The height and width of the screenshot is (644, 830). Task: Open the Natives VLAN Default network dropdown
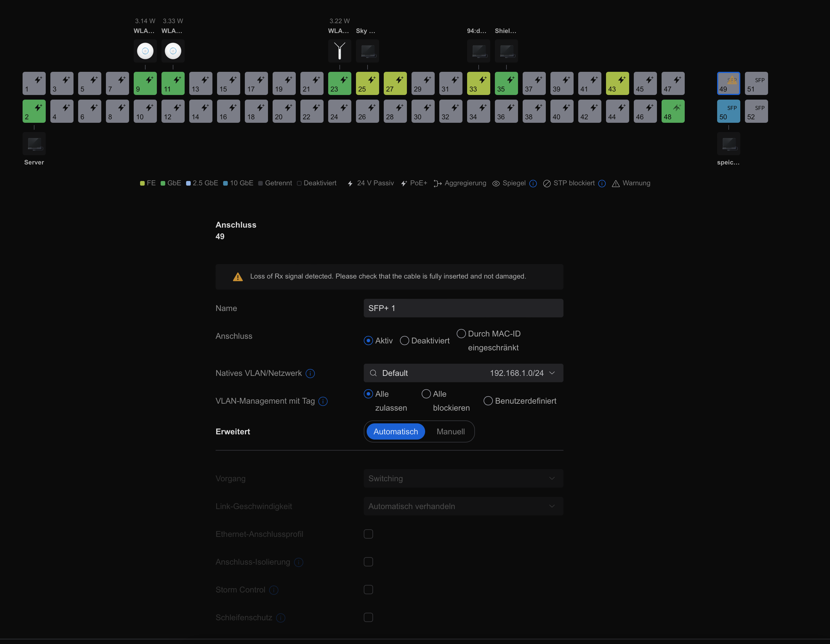(463, 373)
